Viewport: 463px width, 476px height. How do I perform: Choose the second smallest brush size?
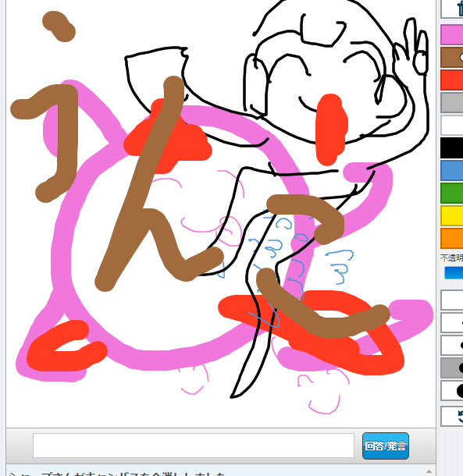452,322
